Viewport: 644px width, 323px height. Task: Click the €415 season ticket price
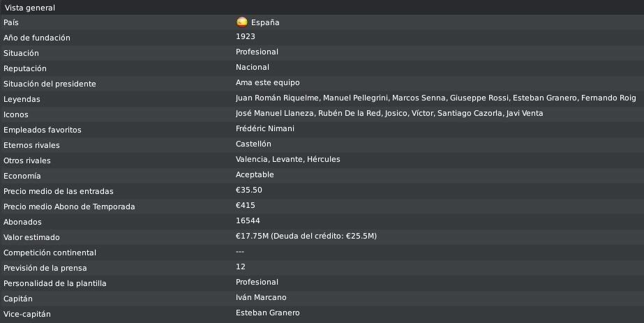(x=245, y=205)
